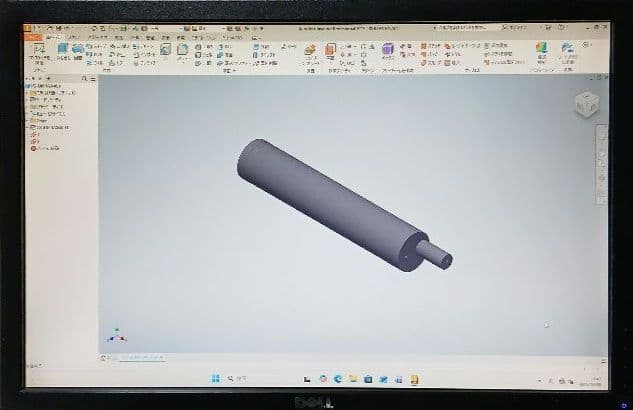The height and width of the screenshot is (410, 633).
Task: Open the Modify panel dropdown arrow
Action: point(235,71)
